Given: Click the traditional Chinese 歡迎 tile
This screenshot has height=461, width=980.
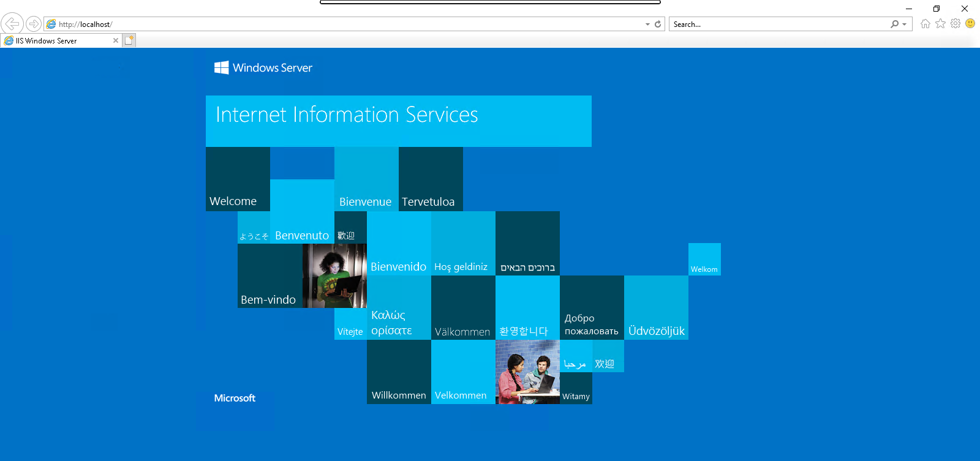Looking at the screenshot, I should (x=350, y=227).
